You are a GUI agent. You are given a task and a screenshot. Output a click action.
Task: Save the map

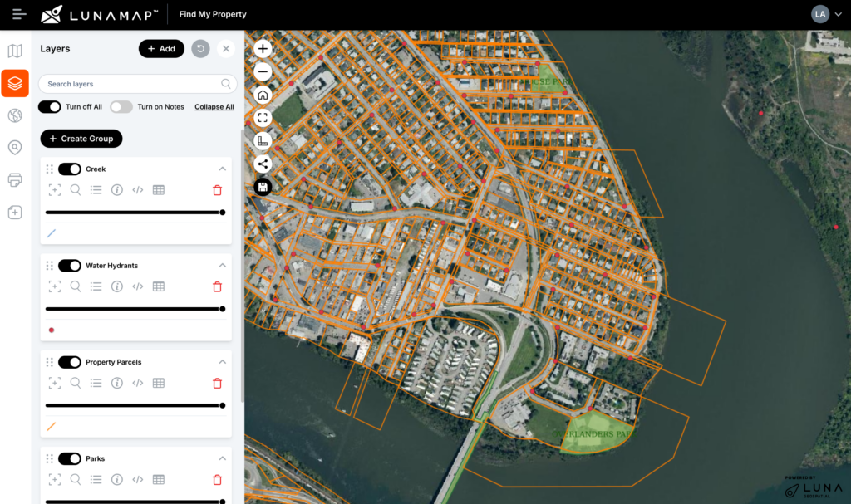(263, 187)
